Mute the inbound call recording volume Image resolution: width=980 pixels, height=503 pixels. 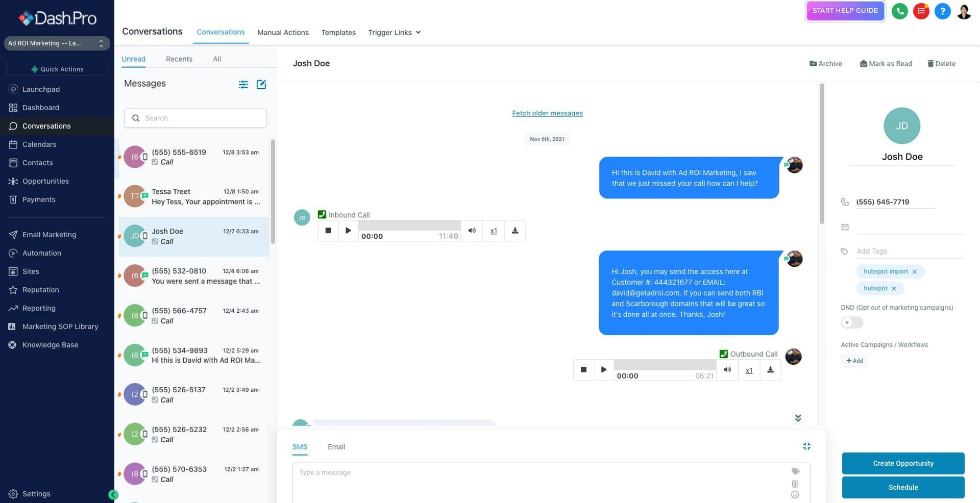[472, 231]
